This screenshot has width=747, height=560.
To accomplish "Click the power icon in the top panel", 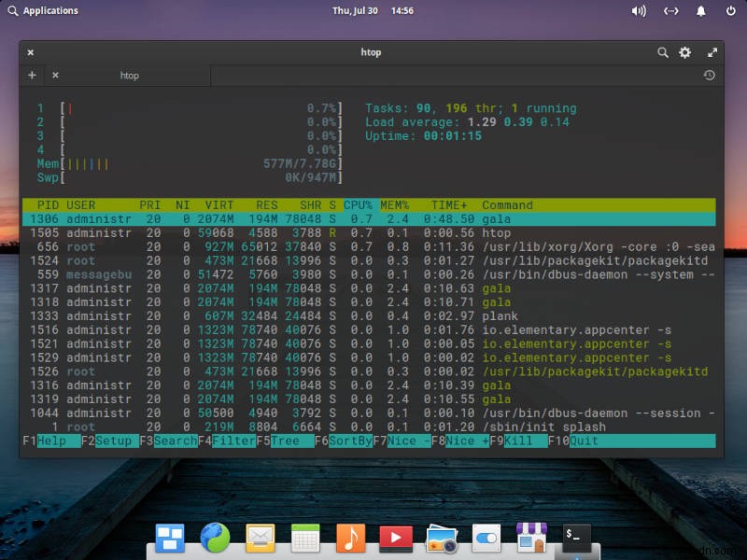I will tap(731, 11).
